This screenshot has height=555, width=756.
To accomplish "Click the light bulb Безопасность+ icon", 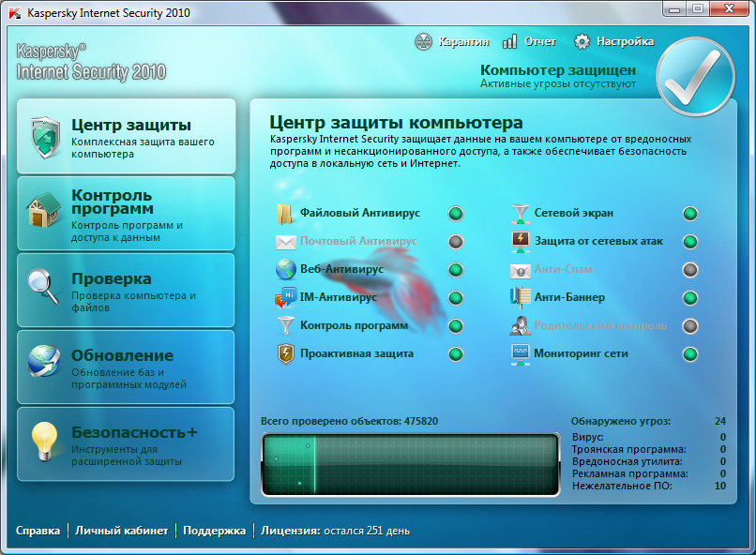I will pyautogui.click(x=44, y=442).
